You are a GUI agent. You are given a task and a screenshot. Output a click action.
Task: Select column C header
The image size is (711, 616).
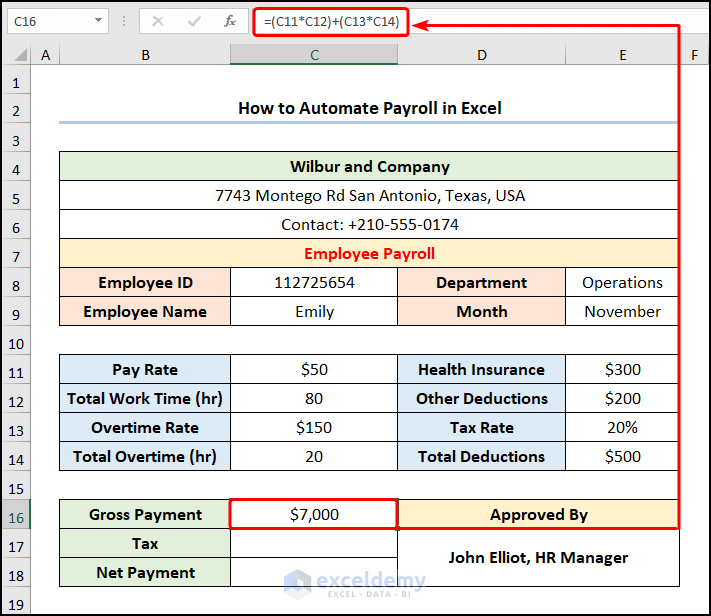[314, 56]
